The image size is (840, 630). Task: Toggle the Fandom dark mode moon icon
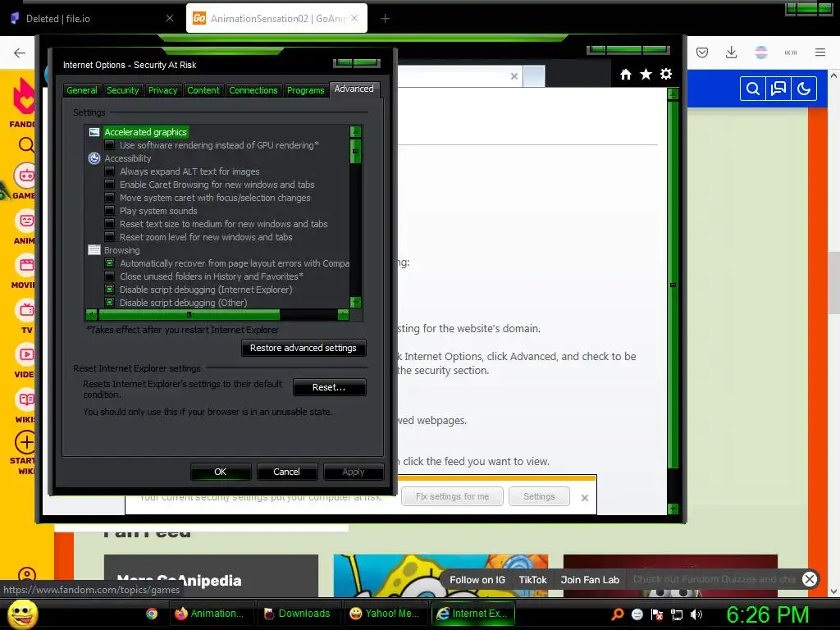[804, 89]
